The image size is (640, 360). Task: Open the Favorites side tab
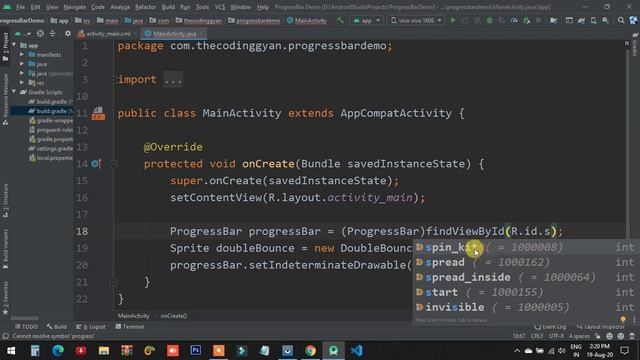[x=5, y=298]
